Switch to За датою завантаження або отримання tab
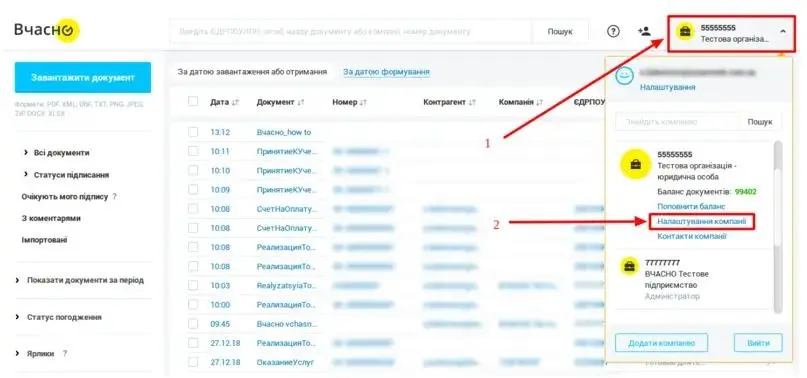This screenshot has height=378, width=807. [x=252, y=72]
